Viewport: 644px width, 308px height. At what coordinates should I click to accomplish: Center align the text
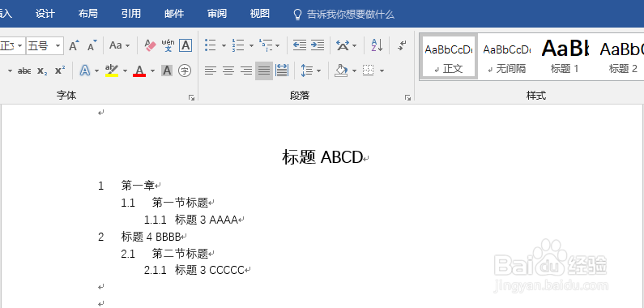coord(228,71)
